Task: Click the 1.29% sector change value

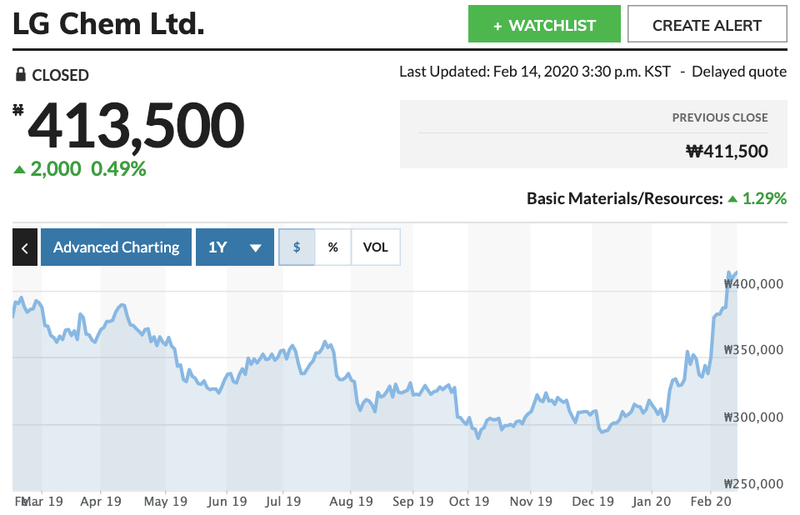Action: [x=764, y=198]
